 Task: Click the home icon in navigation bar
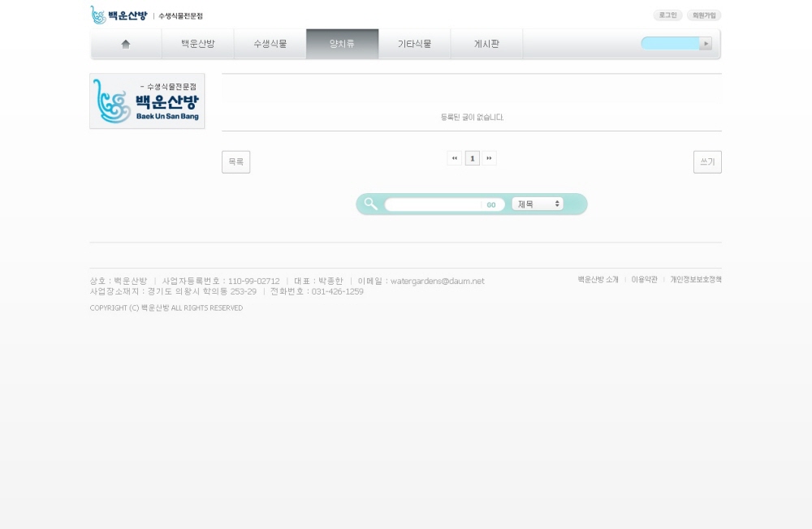tap(126, 44)
